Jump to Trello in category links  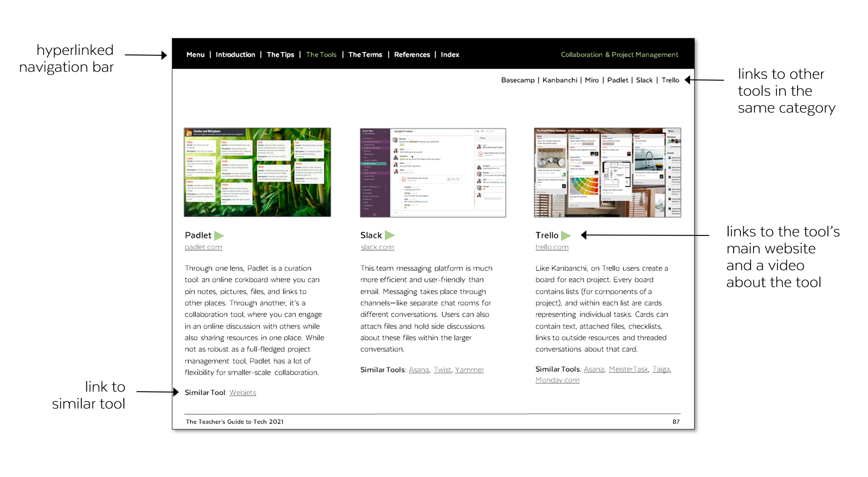pyautogui.click(x=670, y=80)
